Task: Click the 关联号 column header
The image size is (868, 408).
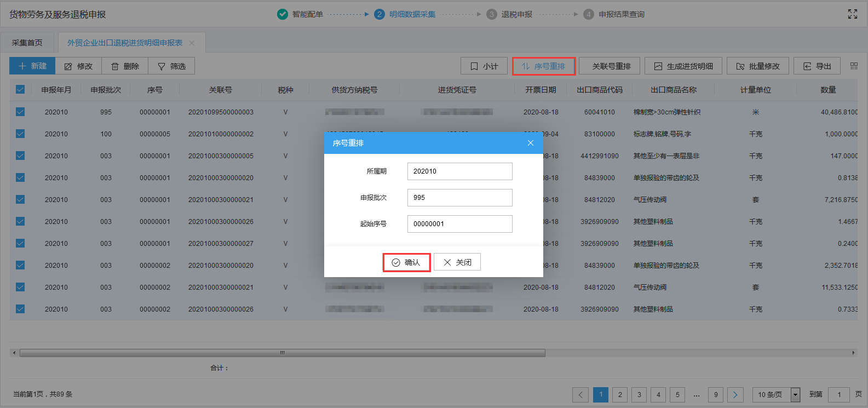Action: (221, 90)
